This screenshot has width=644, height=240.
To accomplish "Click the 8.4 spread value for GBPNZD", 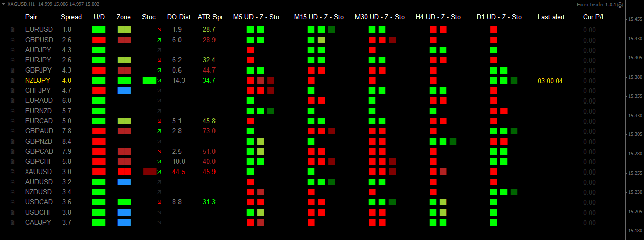I will tap(66, 142).
